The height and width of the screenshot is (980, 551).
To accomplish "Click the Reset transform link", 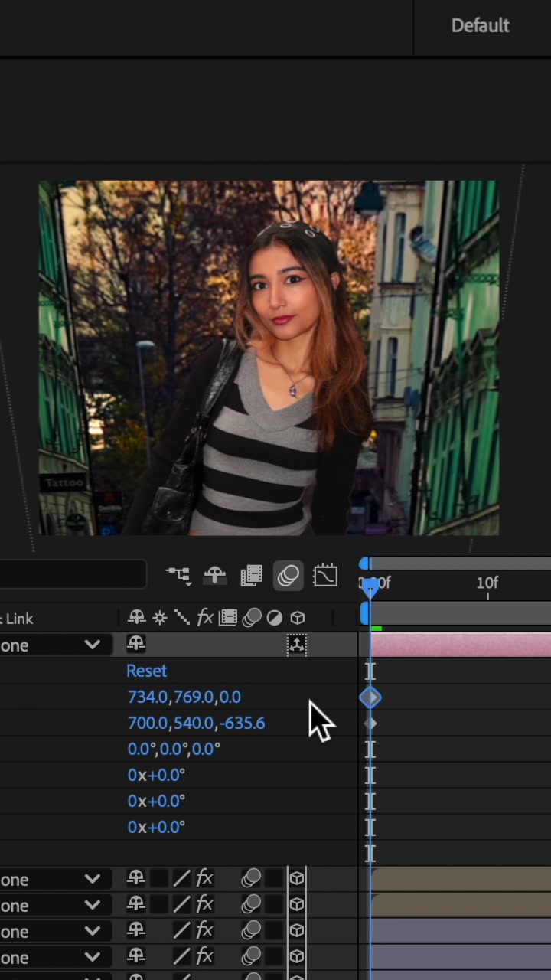I will (146, 671).
